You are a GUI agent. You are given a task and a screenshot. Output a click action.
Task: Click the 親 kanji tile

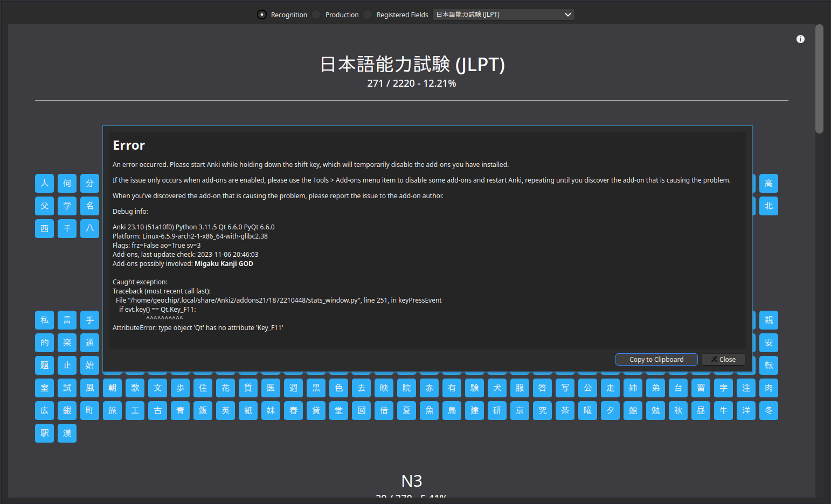click(x=768, y=320)
